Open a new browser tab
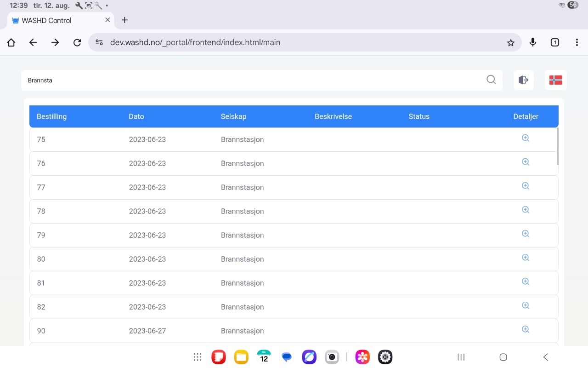 point(124,20)
